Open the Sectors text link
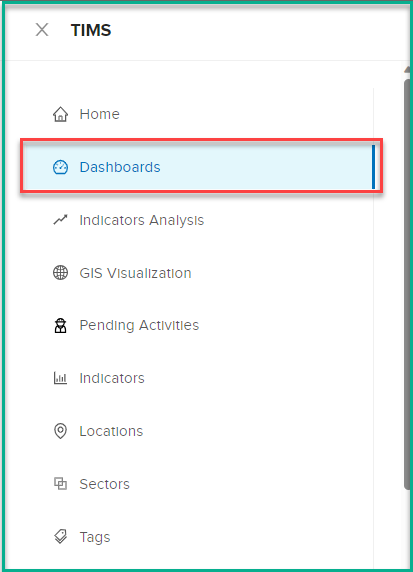The width and height of the screenshot is (413, 572). click(x=104, y=484)
